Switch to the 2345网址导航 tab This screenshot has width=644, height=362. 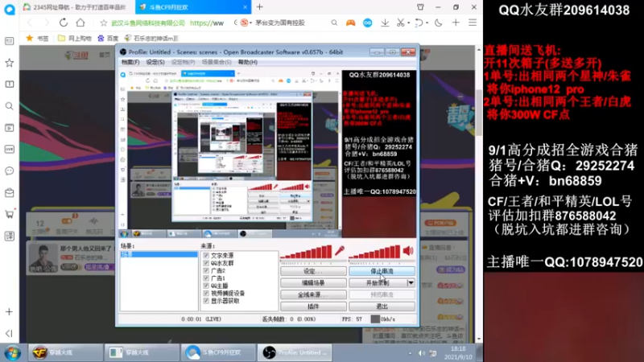point(78,7)
